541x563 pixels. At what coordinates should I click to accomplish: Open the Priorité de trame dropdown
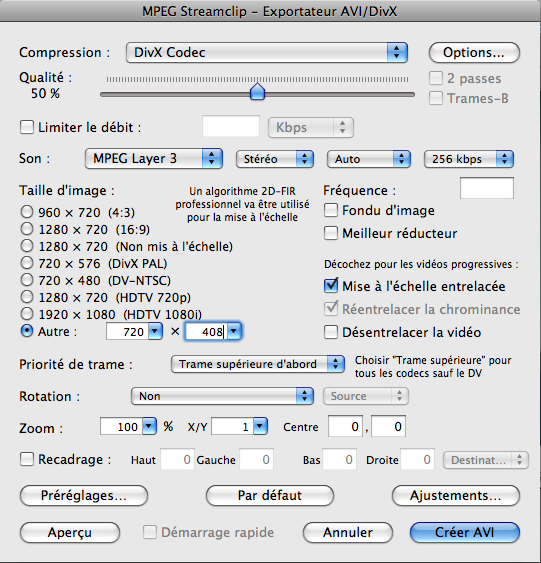click(258, 364)
